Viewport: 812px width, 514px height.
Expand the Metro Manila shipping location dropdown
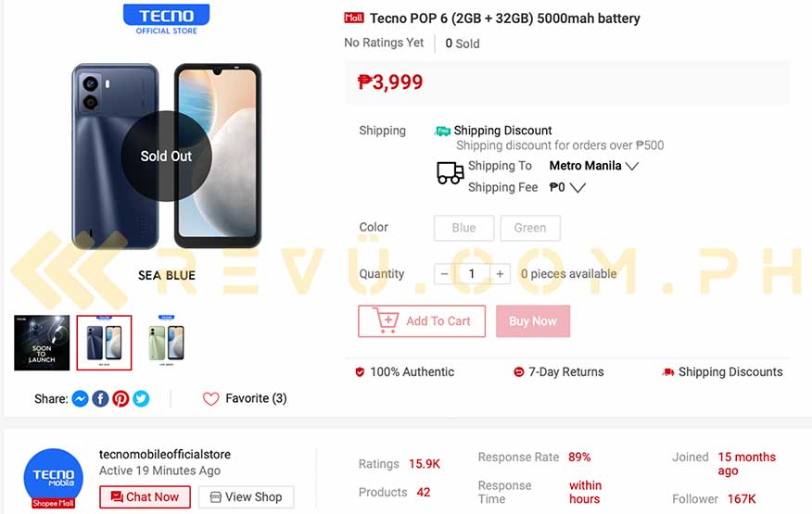coord(593,166)
